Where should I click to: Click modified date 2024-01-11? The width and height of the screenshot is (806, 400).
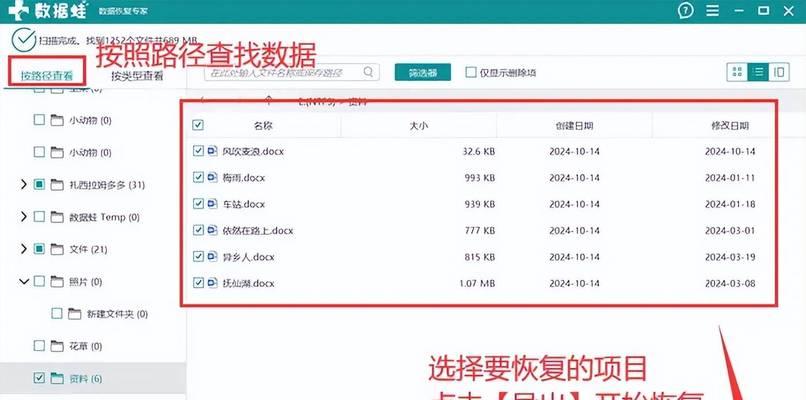click(x=730, y=178)
